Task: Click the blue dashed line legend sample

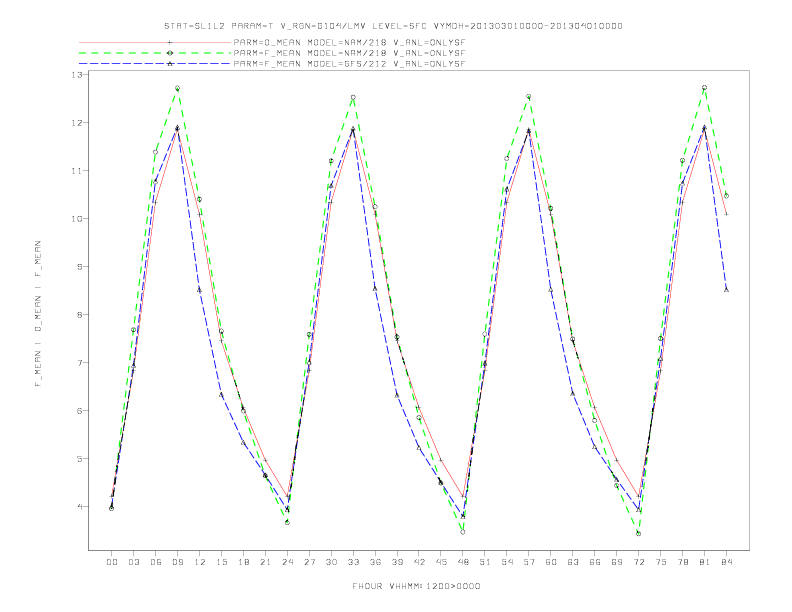Action: pyautogui.click(x=155, y=64)
